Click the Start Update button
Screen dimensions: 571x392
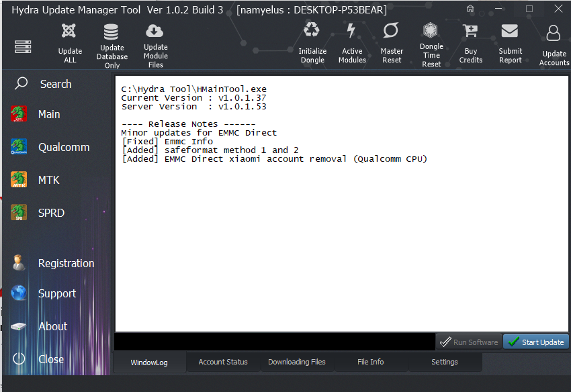point(535,342)
